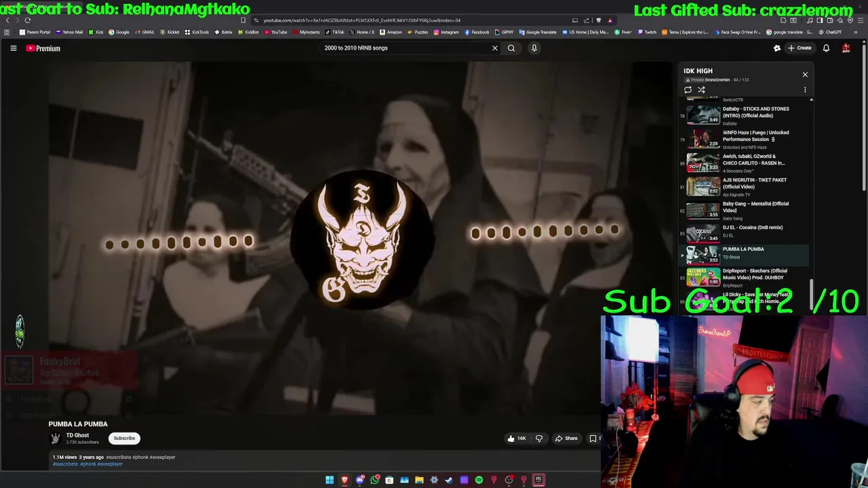This screenshot has width=868, height=488.
Task: Clear the search box with the X
Action: pos(495,48)
